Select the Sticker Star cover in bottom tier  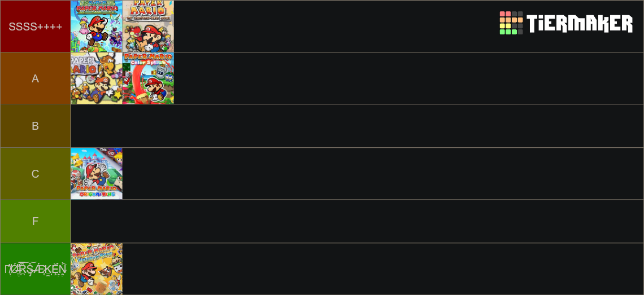click(x=97, y=268)
